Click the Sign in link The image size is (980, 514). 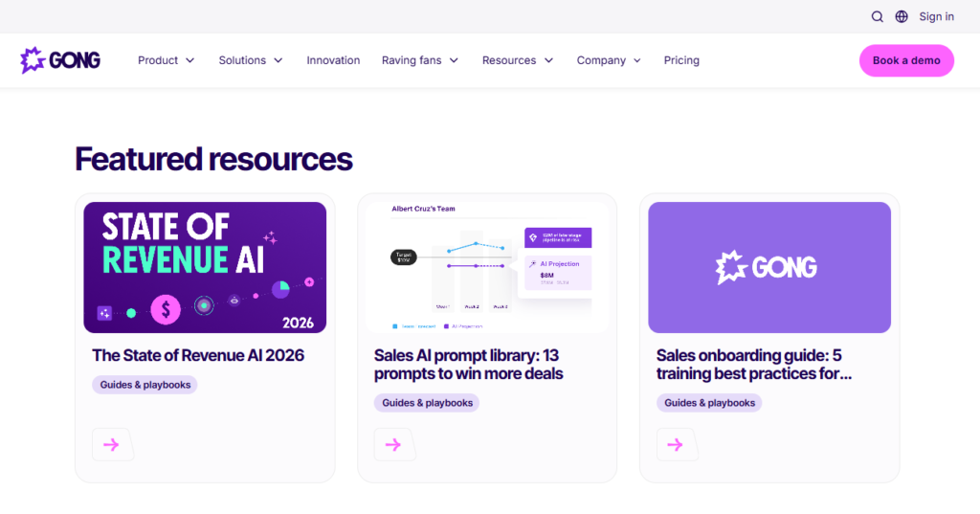[936, 16]
